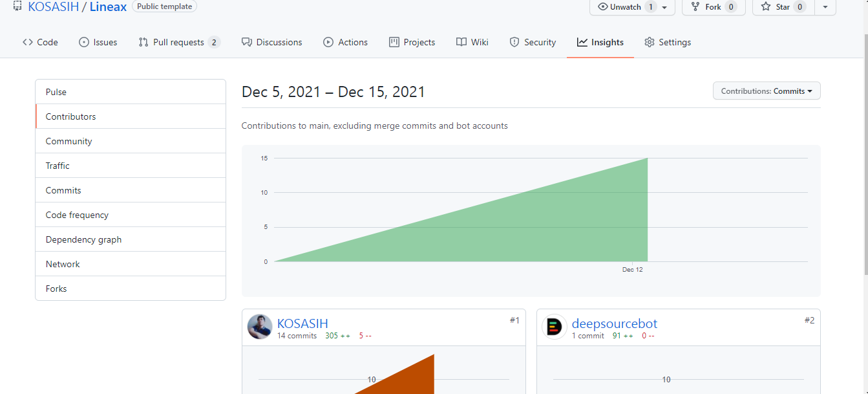Open KOSASIH contributor profile link
Image resolution: width=868 pixels, height=394 pixels.
[302, 323]
